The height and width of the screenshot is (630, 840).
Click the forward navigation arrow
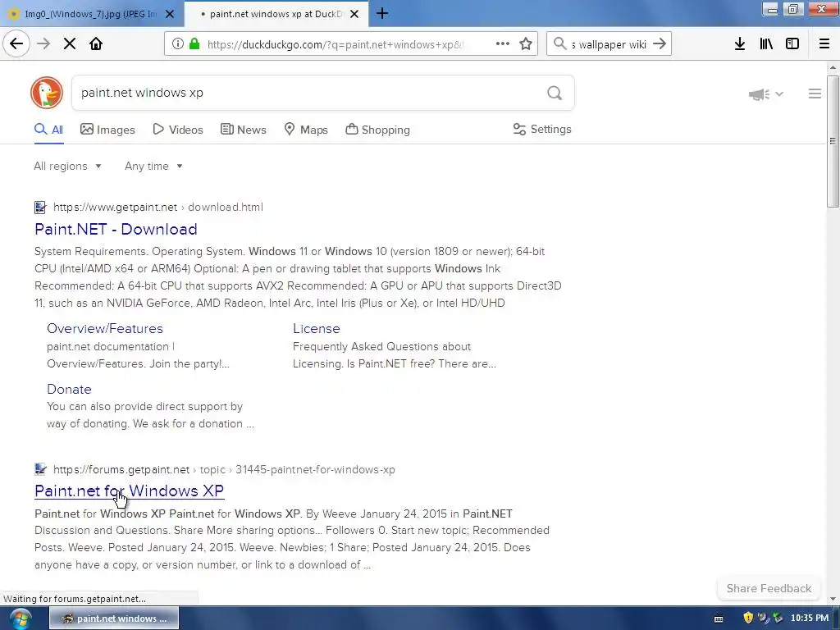click(43, 44)
